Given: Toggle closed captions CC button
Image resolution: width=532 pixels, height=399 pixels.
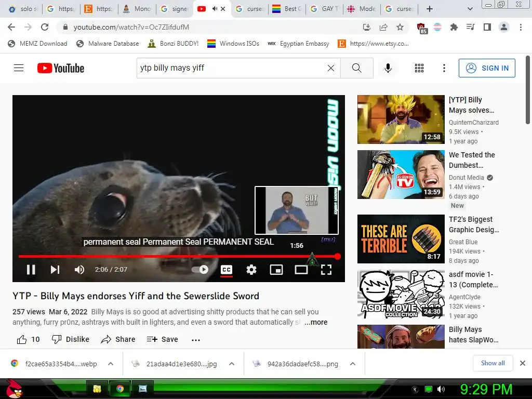Looking at the screenshot, I should tap(227, 270).
